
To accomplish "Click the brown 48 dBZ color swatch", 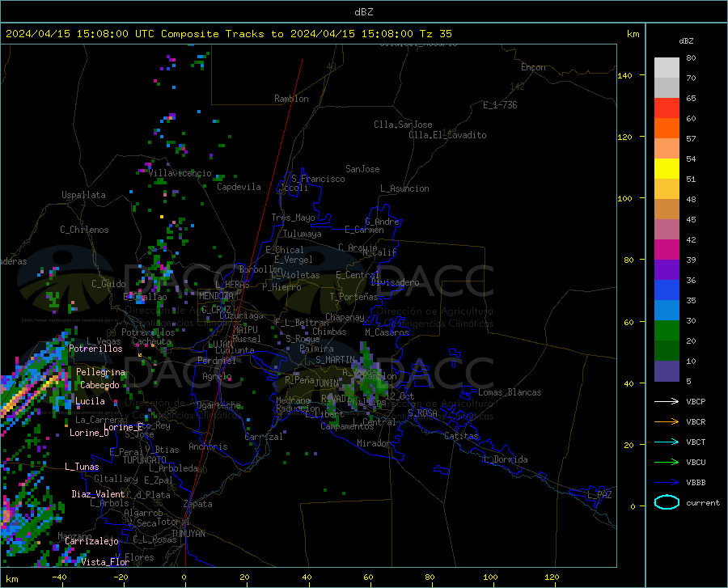I will [667, 209].
